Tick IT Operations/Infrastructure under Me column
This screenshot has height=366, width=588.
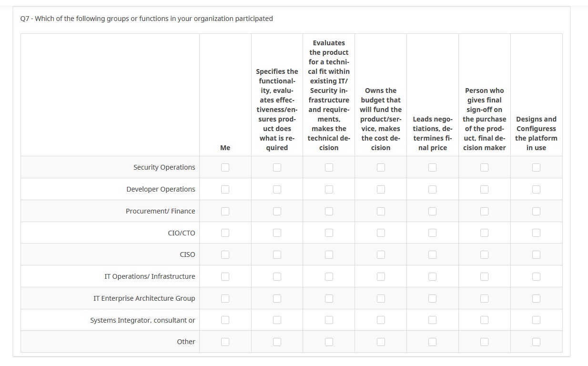[225, 276]
